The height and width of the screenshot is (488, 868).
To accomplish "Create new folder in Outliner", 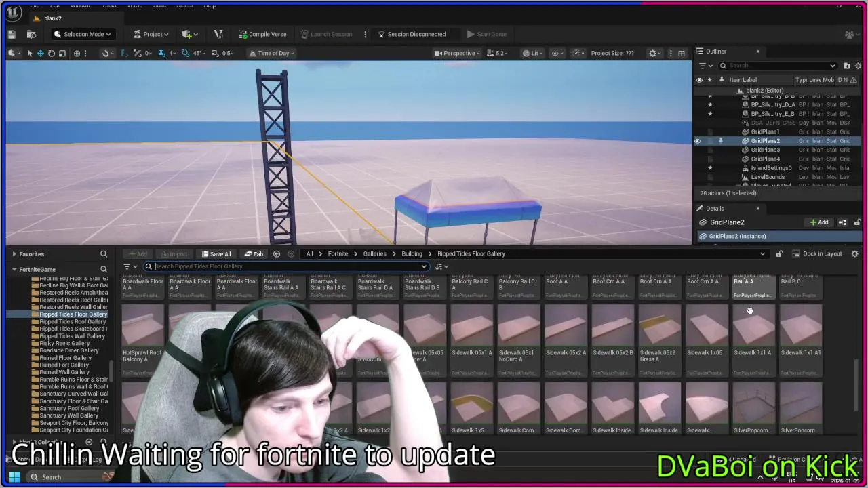I will [x=847, y=66].
